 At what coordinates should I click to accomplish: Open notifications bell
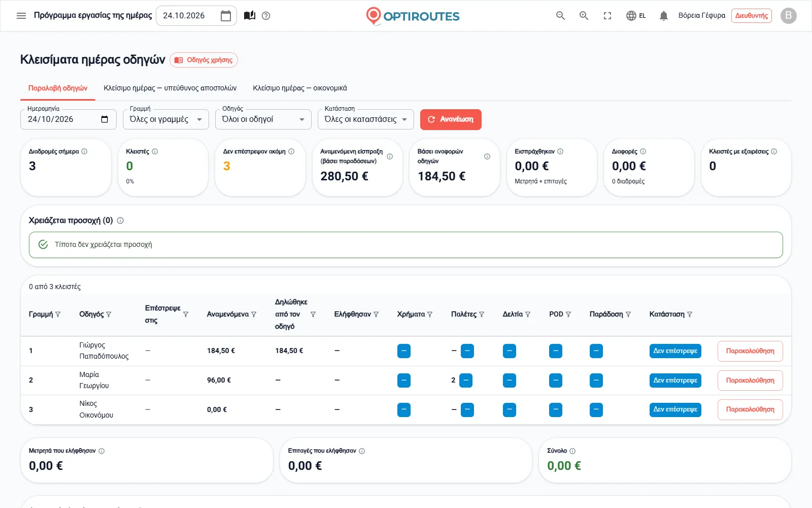click(664, 16)
